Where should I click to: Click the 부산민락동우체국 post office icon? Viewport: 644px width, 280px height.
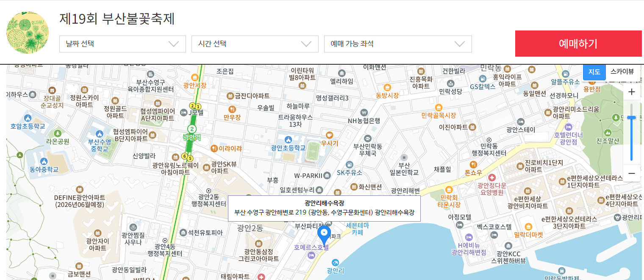367,138
